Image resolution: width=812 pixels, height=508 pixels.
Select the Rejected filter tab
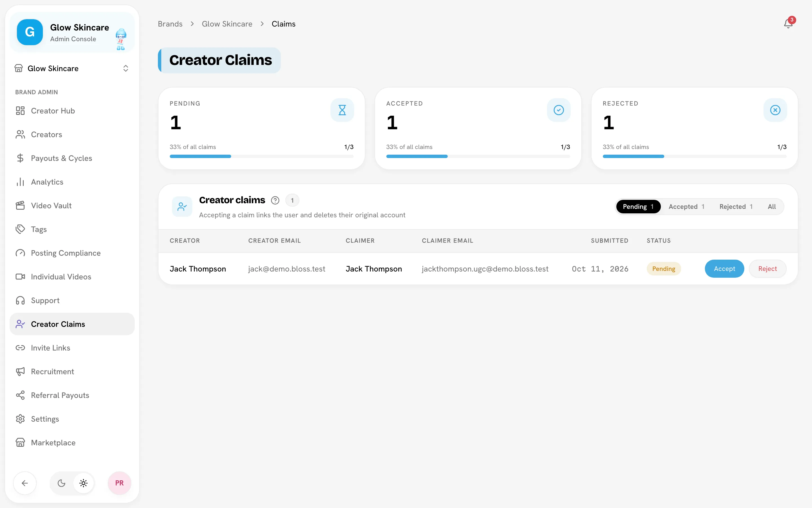coord(736,207)
